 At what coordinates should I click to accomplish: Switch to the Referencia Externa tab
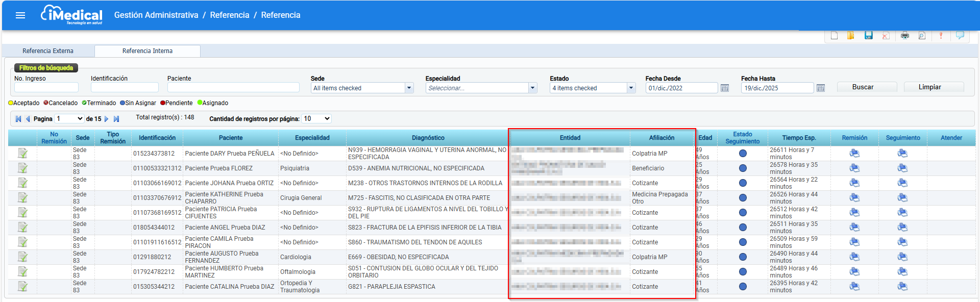(x=48, y=51)
